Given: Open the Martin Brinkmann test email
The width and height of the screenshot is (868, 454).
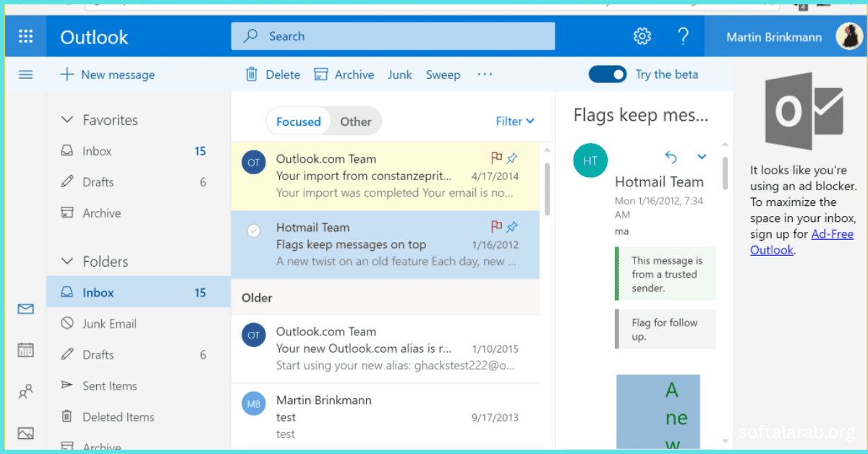Looking at the screenshot, I should [385, 418].
